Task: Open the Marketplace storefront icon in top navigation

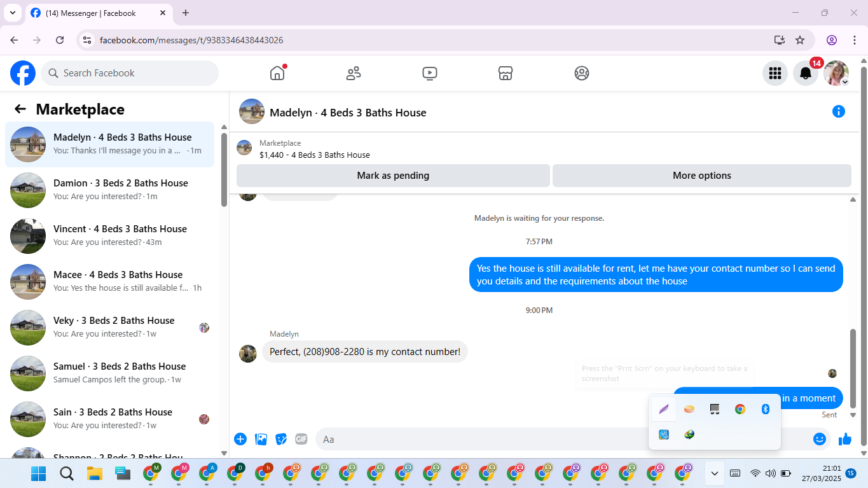Action: [x=506, y=73]
